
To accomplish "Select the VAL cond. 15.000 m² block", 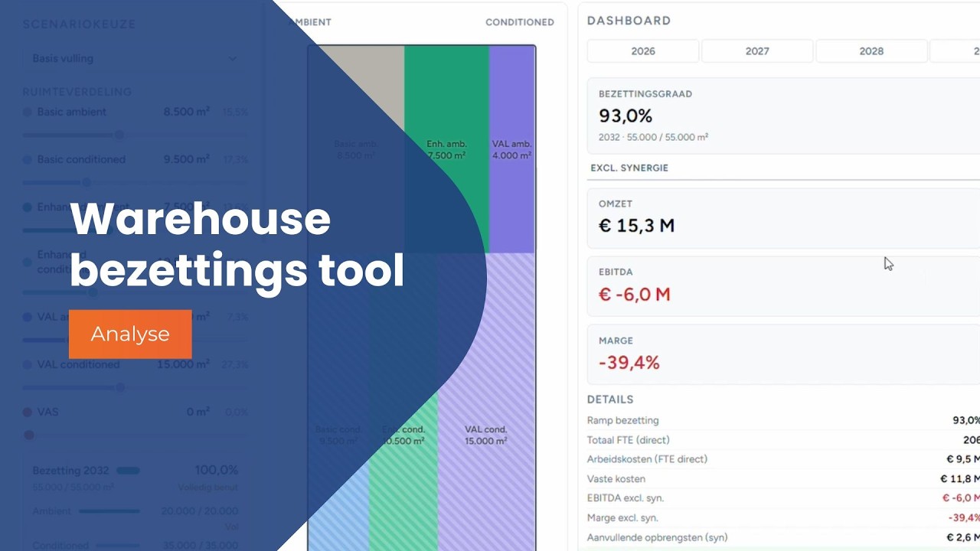I will (x=486, y=402).
